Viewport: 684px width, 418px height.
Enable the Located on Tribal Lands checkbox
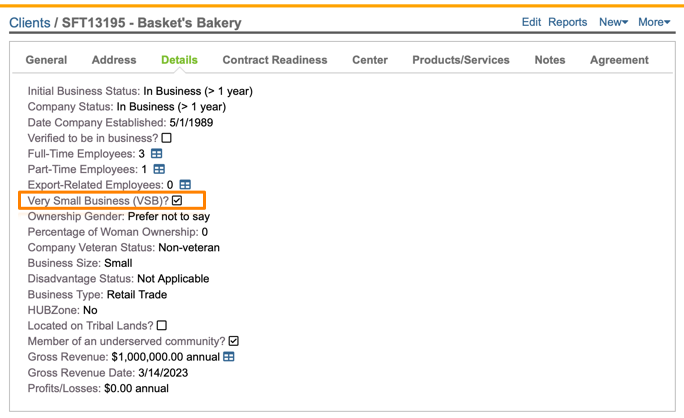(162, 326)
